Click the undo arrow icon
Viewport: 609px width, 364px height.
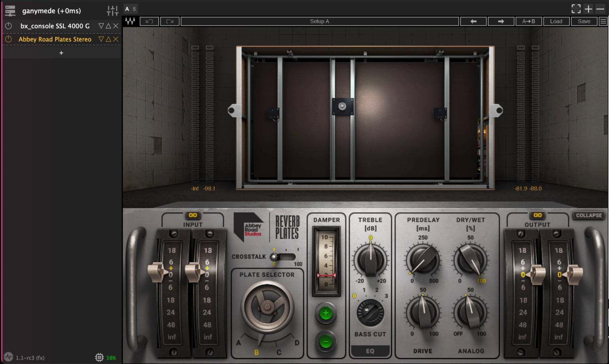(x=149, y=21)
